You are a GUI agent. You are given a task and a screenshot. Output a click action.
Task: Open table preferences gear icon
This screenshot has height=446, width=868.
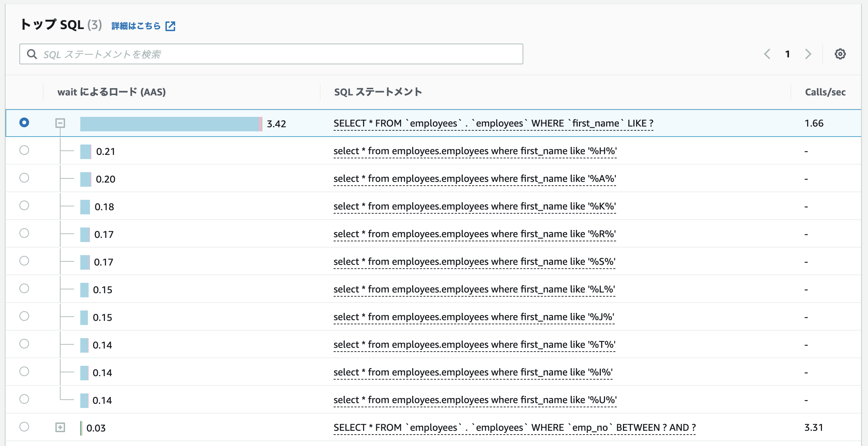coord(840,54)
